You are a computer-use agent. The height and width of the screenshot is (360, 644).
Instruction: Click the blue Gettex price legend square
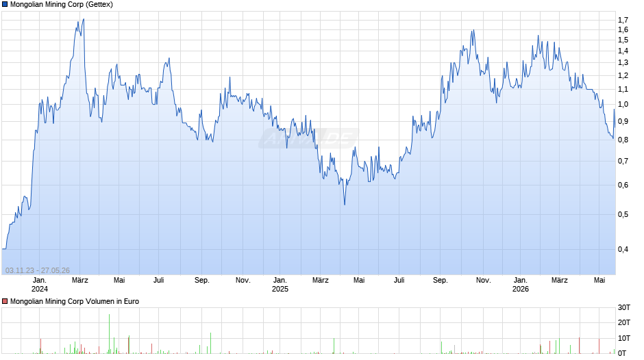(x=5, y=5)
